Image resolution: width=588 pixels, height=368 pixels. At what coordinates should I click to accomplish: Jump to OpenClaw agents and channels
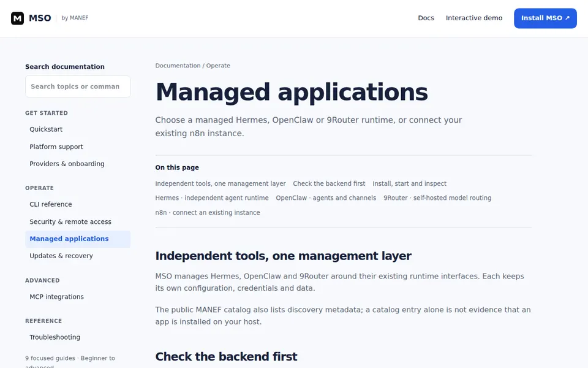point(326,198)
